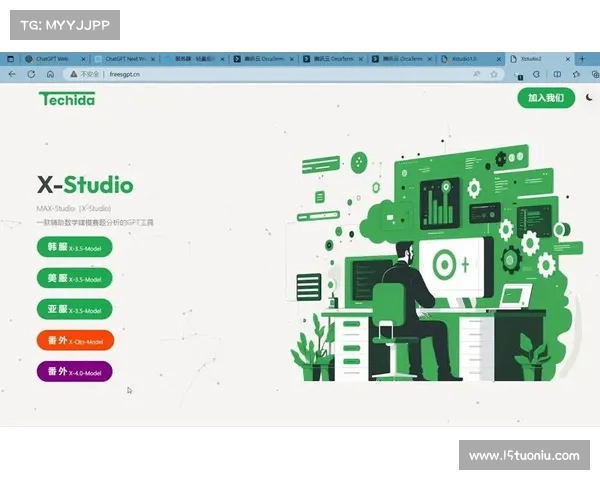Screen dimensions: 600x480
Task: Reload the page with the refresh icon
Action: [x=31, y=74]
